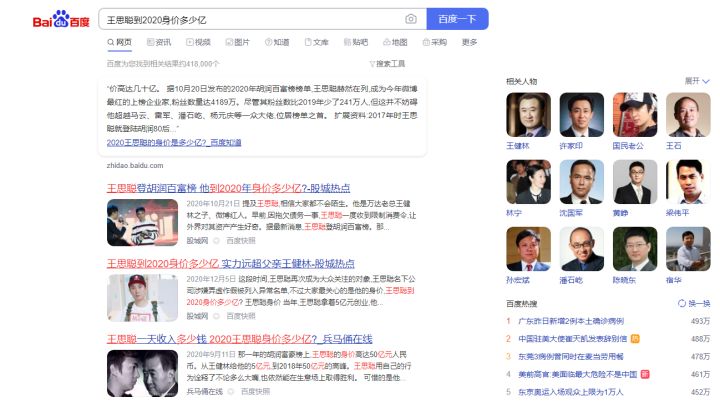
Task: Open 实力远超父亲王健林 result title
Action: pos(231,264)
